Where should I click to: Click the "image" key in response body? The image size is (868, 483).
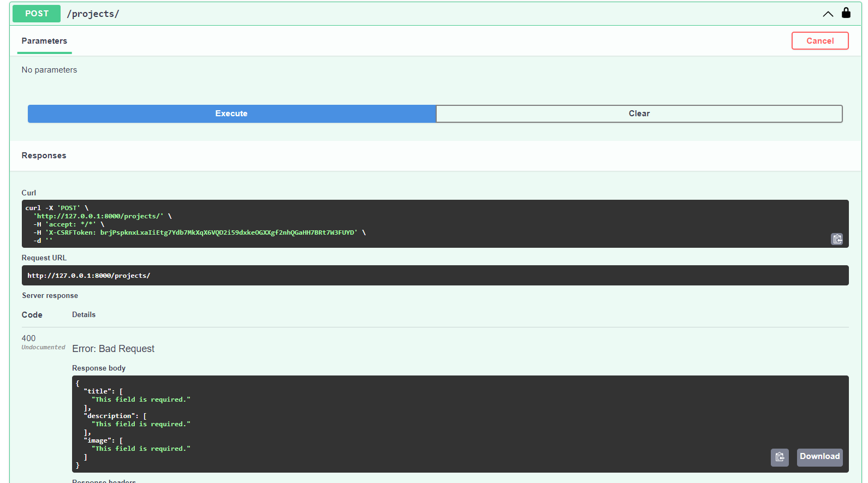(98, 440)
